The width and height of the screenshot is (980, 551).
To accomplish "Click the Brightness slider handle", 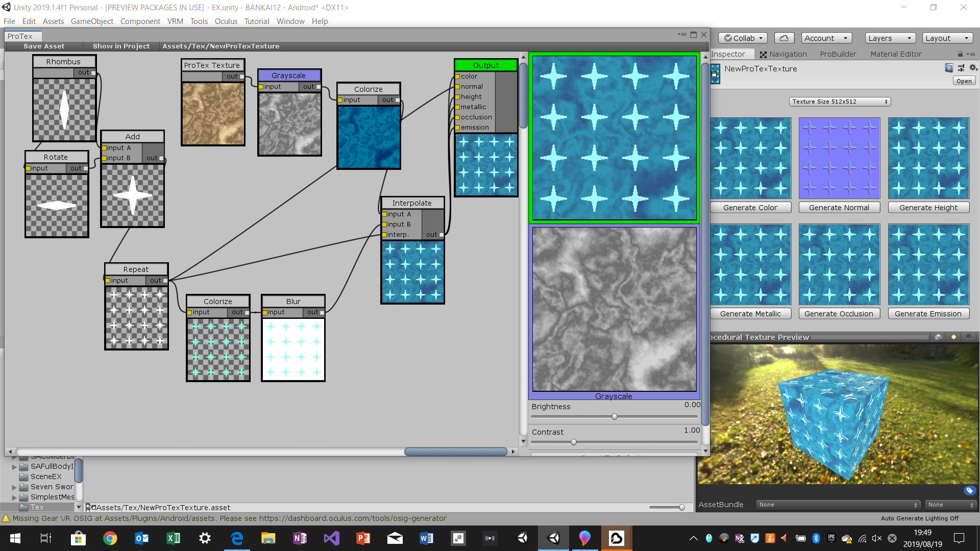I will pyautogui.click(x=615, y=417).
